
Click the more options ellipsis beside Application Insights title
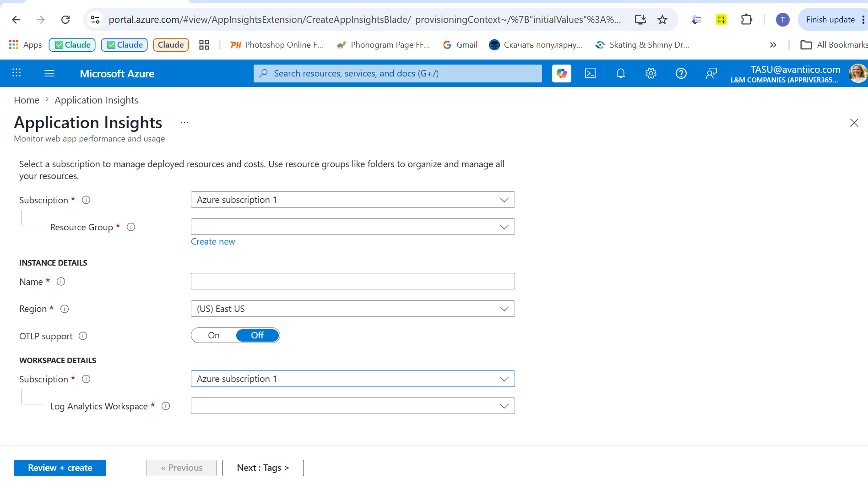(x=184, y=123)
